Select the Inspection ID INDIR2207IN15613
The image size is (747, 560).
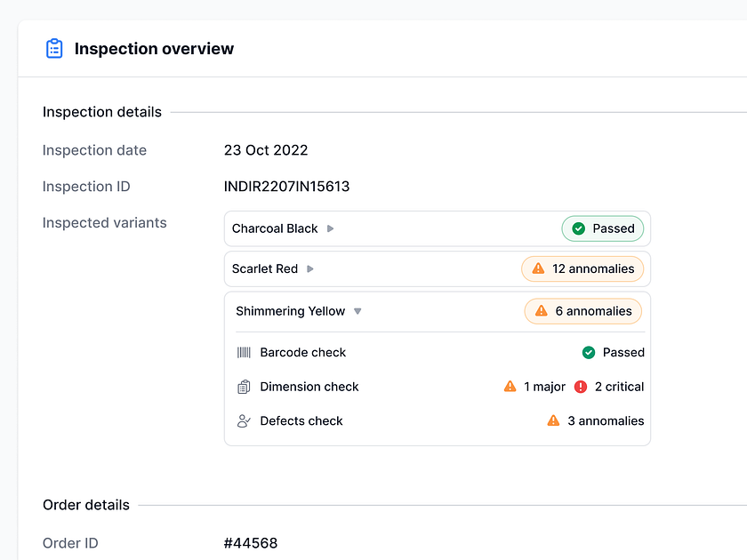[x=286, y=187]
